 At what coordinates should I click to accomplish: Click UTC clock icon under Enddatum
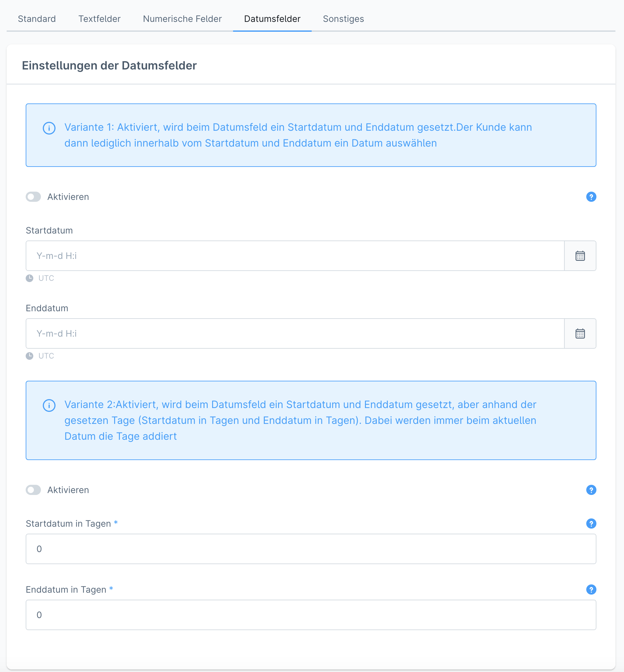(30, 356)
